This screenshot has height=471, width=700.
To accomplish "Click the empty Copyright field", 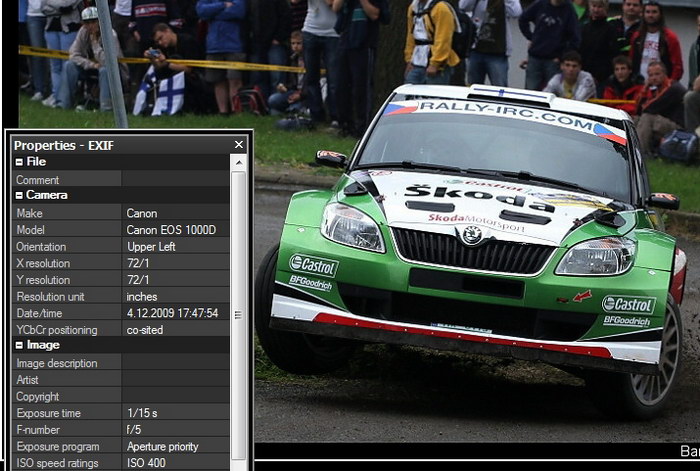I will [x=175, y=397].
